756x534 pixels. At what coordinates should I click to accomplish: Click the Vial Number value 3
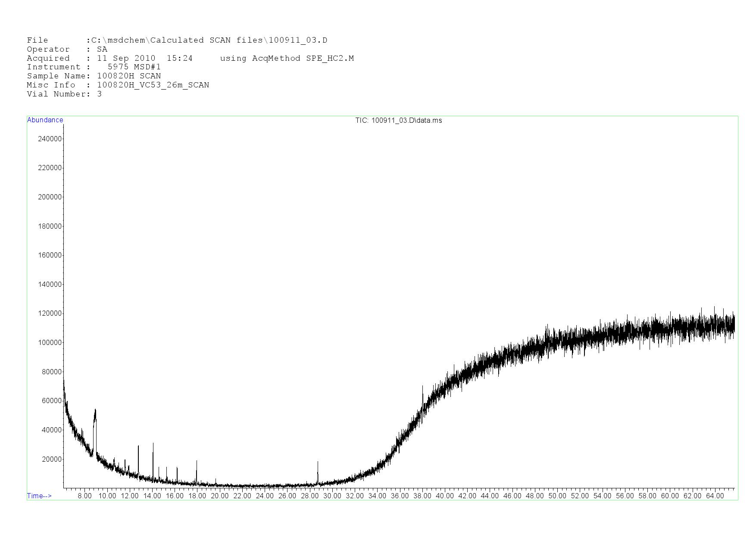point(100,94)
